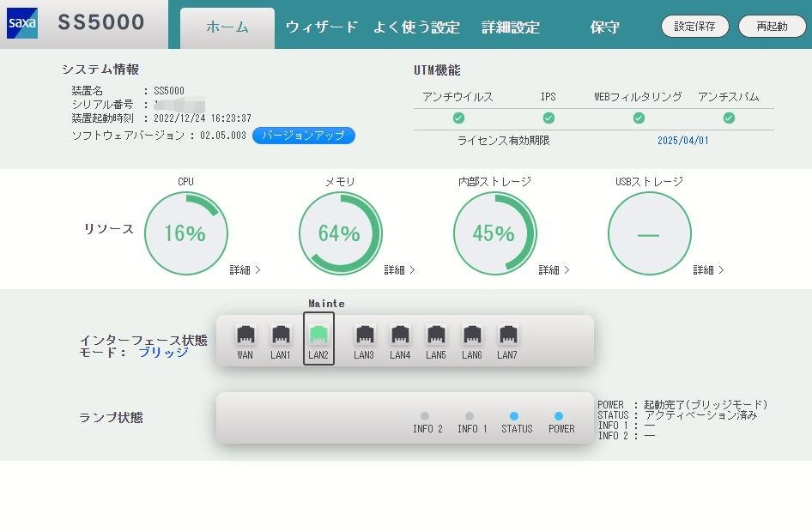Click the IPS enabled checkmark
This screenshot has height=532, width=812.
pos(548,118)
